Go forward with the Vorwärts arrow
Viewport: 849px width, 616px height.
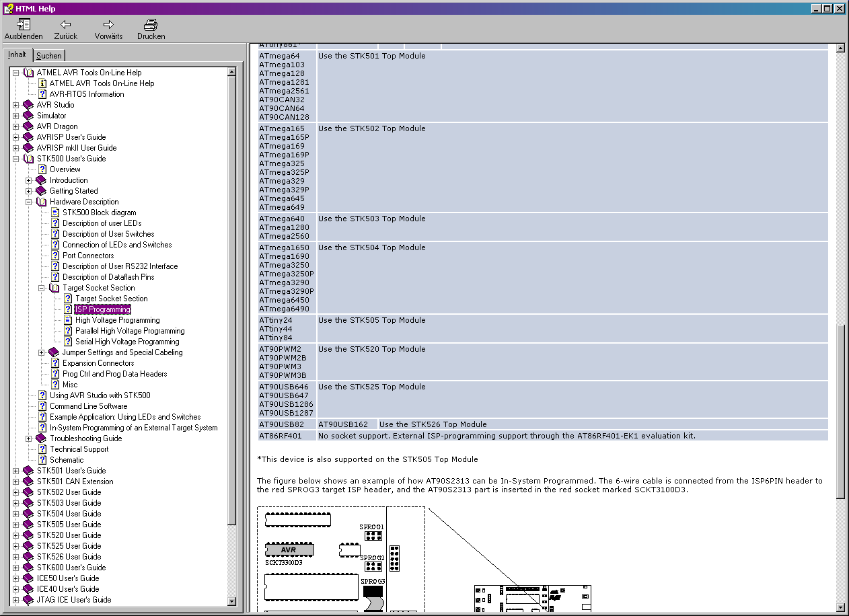coord(108,25)
